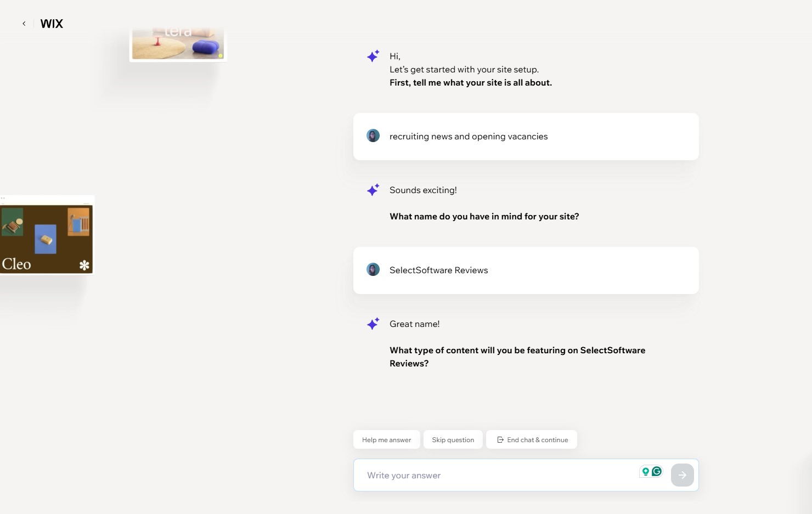Select the 'SelectSoftware Reviews' message bubble
Viewport: 812px width, 514px height.
526,270
